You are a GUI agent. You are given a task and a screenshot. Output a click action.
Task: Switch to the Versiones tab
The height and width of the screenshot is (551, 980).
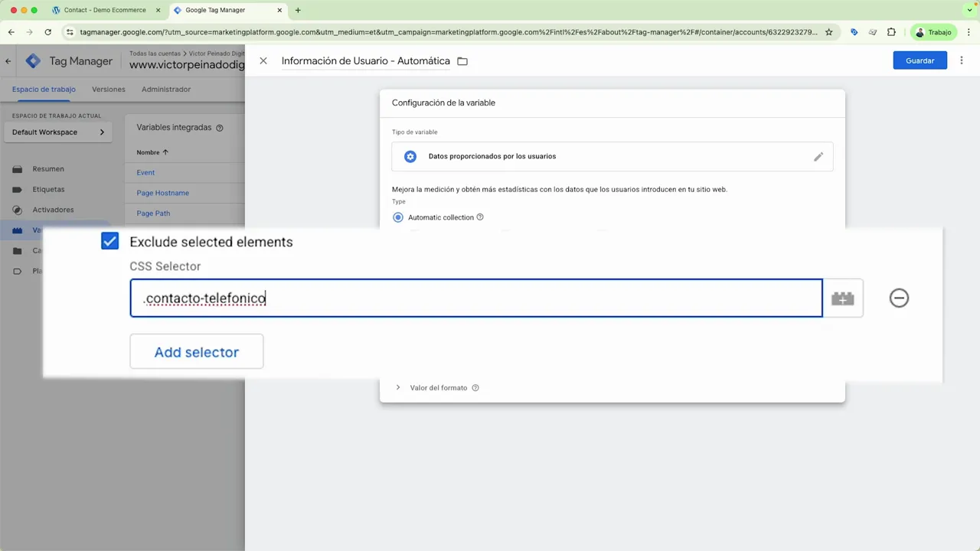pyautogui.click(x=108, y=89)
